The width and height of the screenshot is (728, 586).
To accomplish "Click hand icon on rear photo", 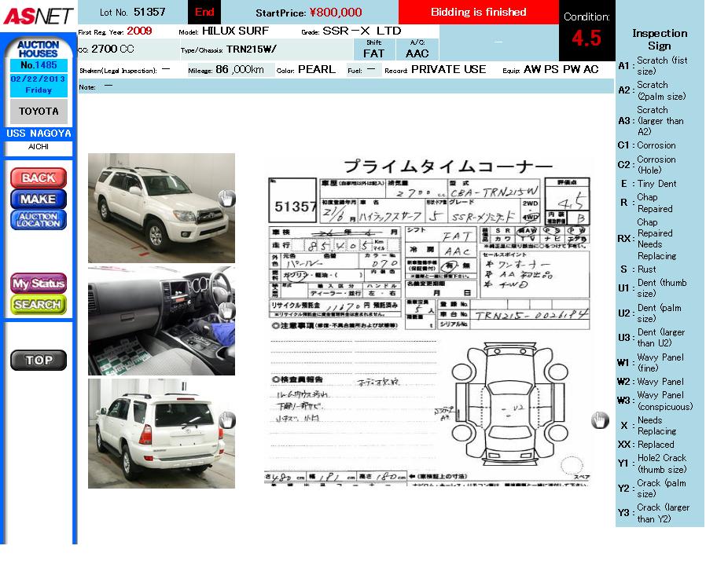I will click(x=226, y=420).
